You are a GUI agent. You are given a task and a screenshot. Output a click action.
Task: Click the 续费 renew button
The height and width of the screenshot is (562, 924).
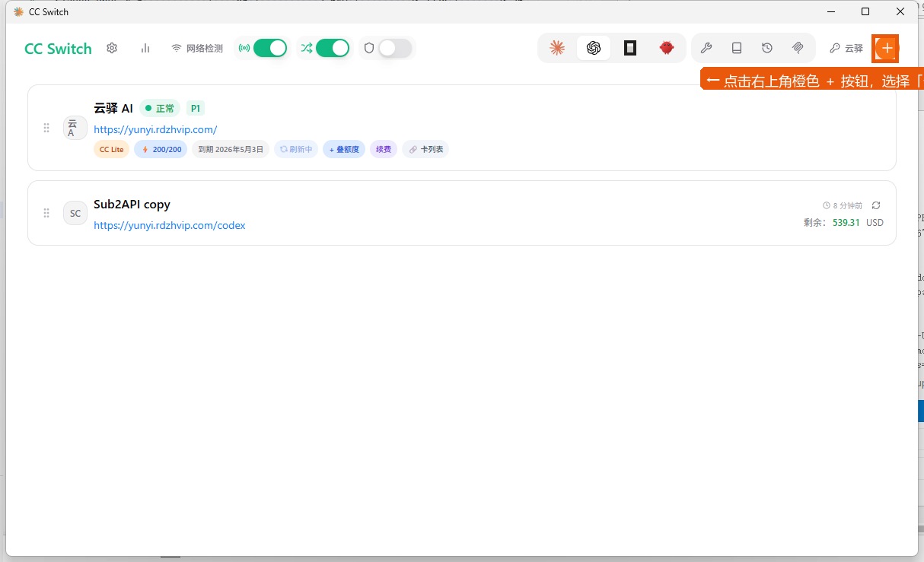point(384,150)
